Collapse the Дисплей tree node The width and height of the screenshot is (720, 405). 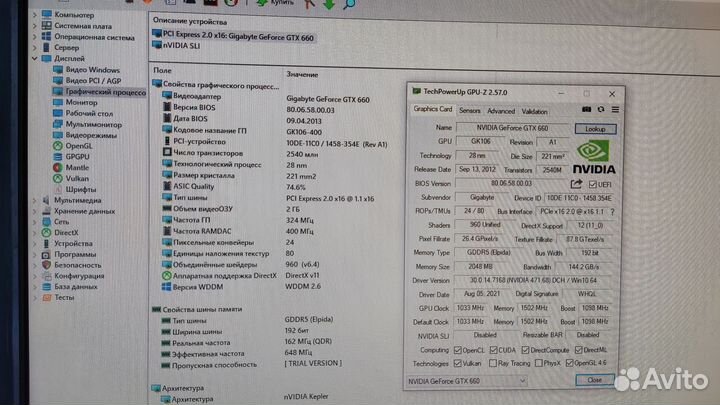[35, 59]
